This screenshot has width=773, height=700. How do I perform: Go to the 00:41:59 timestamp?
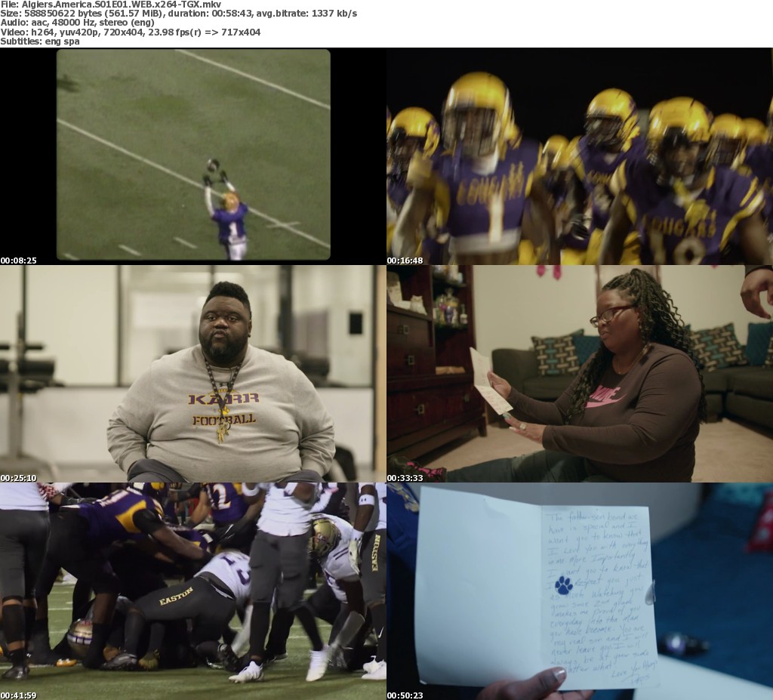point(19,695)
